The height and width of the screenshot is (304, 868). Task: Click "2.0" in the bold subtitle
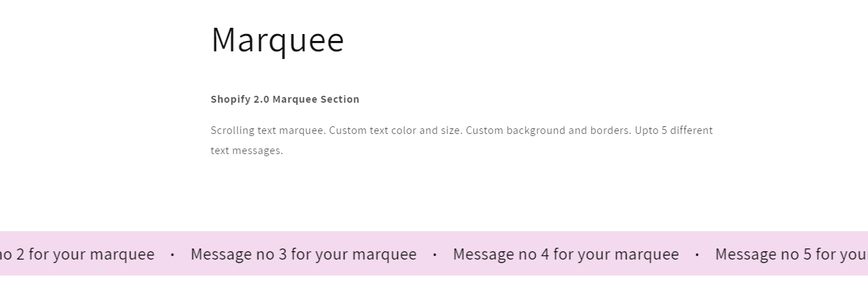[261, 99]
